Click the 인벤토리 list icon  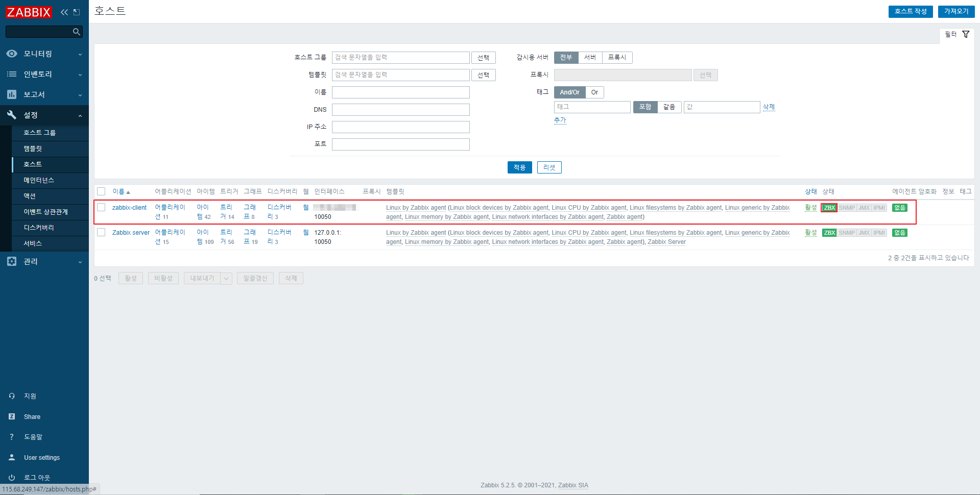coord(12,74)
